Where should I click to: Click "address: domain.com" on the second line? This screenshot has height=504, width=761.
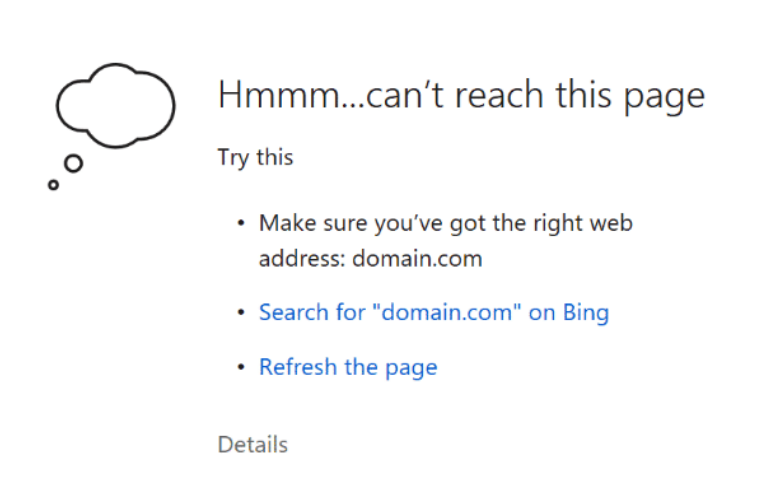point(371,258)
